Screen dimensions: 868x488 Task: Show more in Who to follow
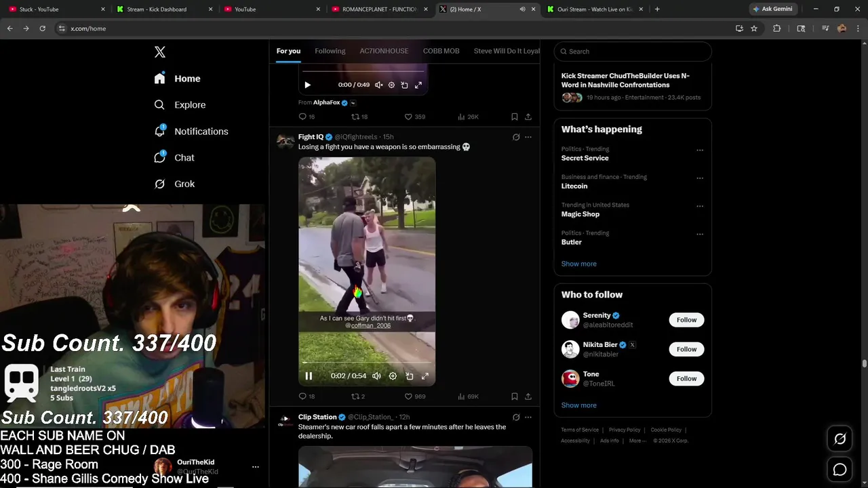coord(578,405)
